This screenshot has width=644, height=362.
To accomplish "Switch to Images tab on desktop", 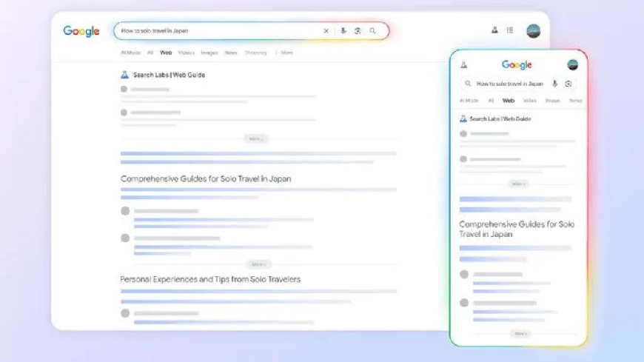I will tap(209, 53).
